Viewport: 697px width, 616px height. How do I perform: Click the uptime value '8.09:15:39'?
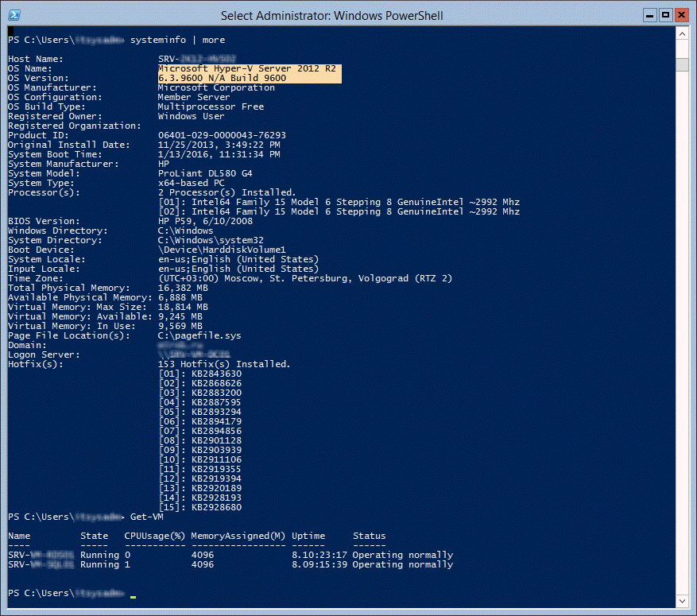319,565
